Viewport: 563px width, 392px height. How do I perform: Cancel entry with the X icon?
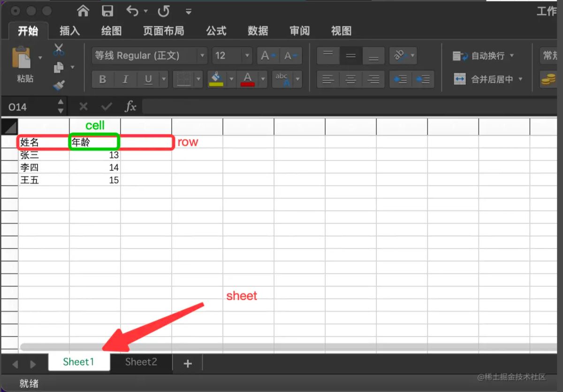pyautogui.click(x=84, y=107)
